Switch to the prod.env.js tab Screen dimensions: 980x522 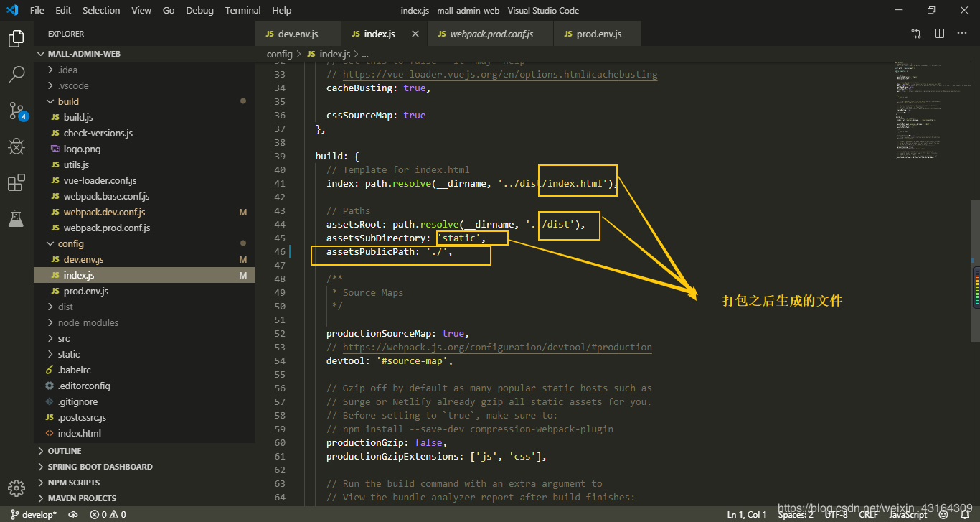click(x=598, y=34)
